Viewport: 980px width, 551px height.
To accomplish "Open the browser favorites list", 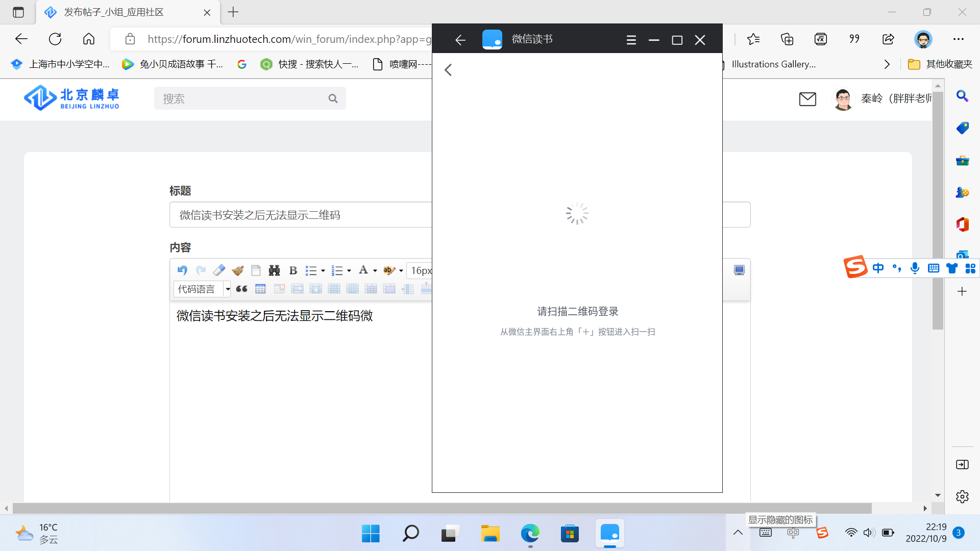I will pos(753,39).
